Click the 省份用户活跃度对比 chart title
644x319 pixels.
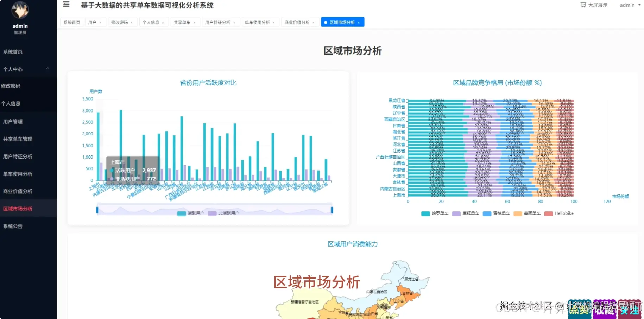pyautogui.click(x=208, y=83)
